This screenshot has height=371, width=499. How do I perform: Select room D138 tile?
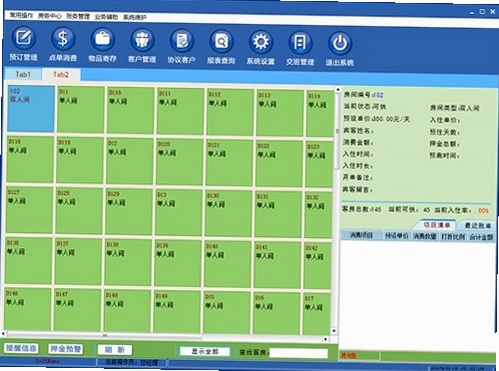pos(128,262)
